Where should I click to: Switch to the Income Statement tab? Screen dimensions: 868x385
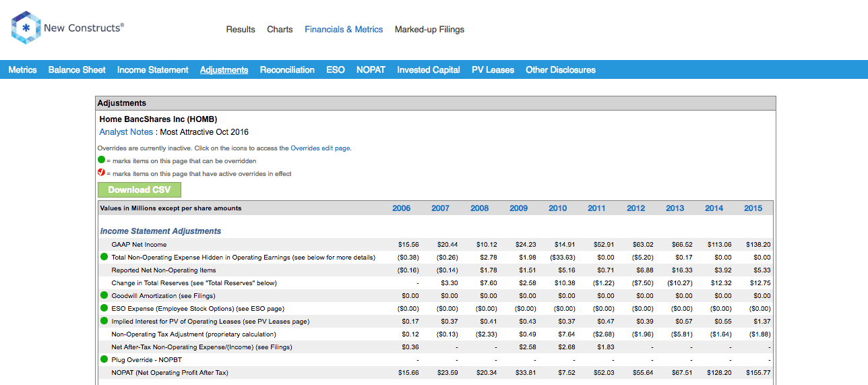[x=153, y=69]
